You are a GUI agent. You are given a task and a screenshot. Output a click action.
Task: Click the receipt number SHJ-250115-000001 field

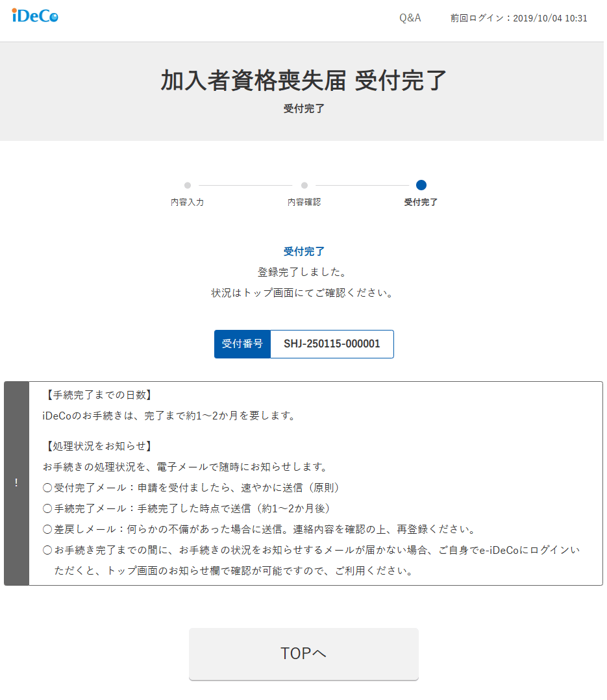coord(332,344)
